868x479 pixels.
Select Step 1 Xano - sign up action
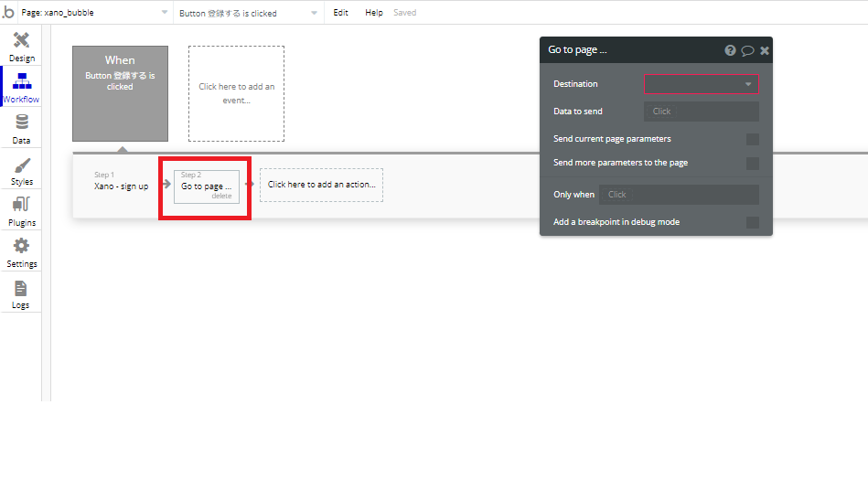(x=122, y=181)
